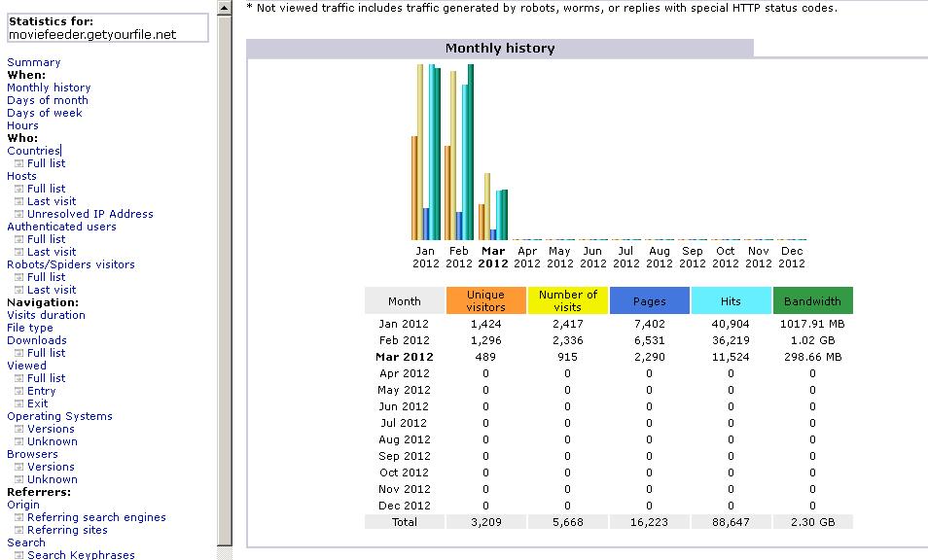Click the sidebar scrollbar up arrow
This screenshot has width=928, height=560.
click(x=225, y=8)
